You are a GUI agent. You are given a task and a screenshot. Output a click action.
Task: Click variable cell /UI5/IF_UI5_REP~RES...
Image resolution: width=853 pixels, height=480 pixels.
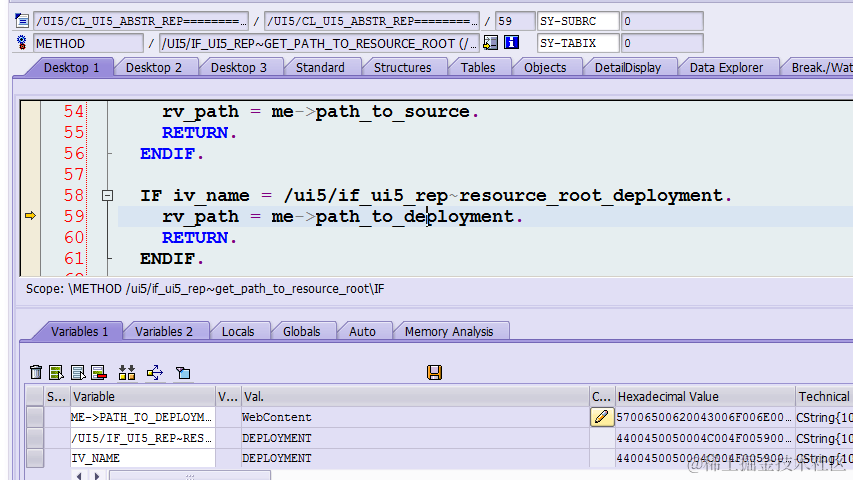pyautogui.click(x=143, y=438)
